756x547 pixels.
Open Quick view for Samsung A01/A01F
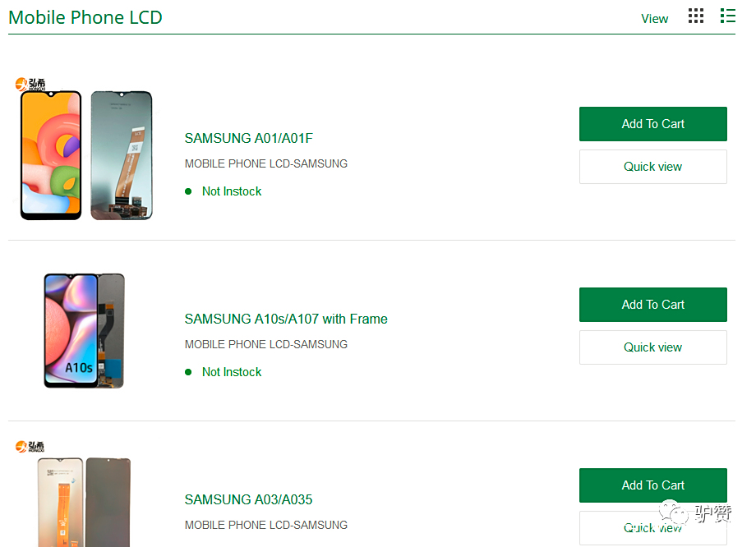coord(652,167)
